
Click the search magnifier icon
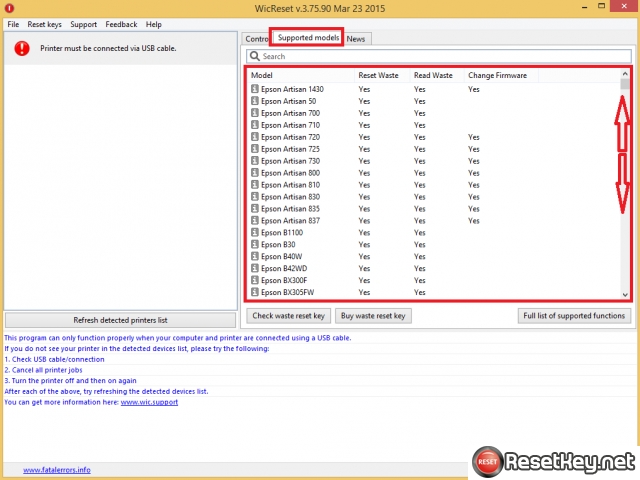coord(254,57)
